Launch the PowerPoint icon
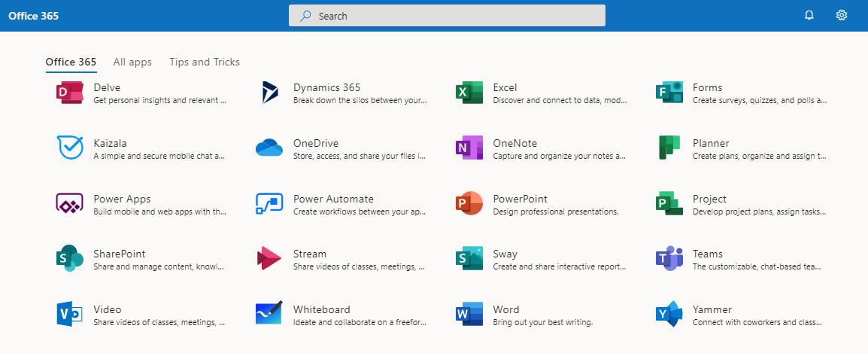The image size is (868, 353). point(469,203)
